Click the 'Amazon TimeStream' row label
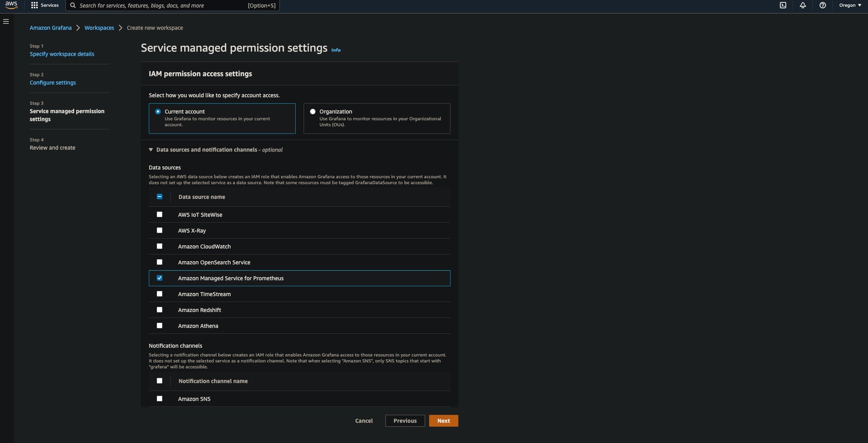Image resolution: width=868 pixels, height=443 pixels. (204, 294)
